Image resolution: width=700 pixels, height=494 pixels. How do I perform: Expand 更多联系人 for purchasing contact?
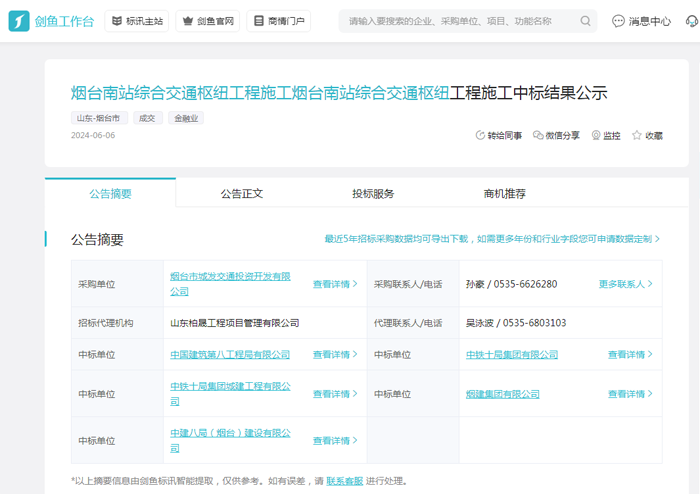[x=625, y=284]
